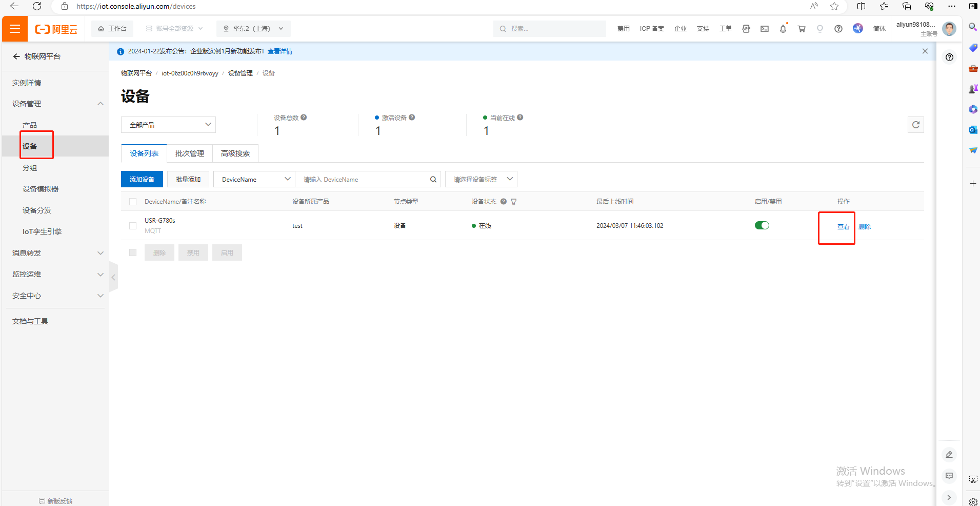Open the Cloud Shell terminal icon
The width and height of the screenshot is (980, 506).
point(764,29)
